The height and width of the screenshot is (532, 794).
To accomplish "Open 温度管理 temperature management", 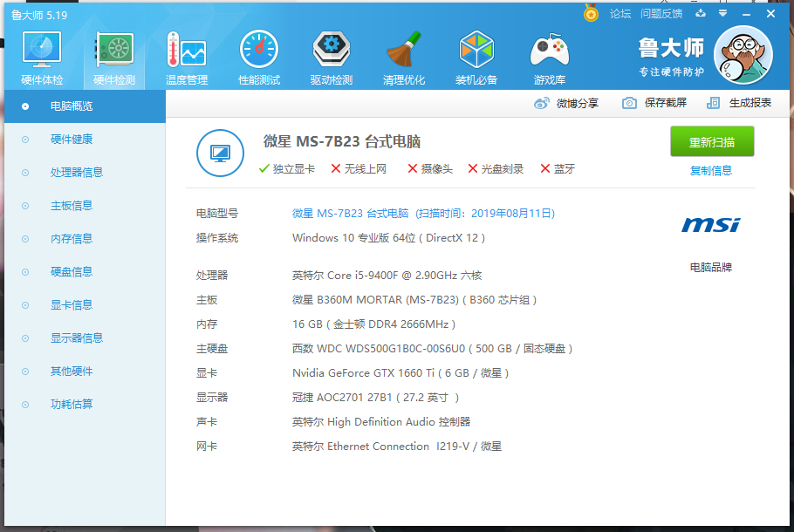I will click(187, 58).
